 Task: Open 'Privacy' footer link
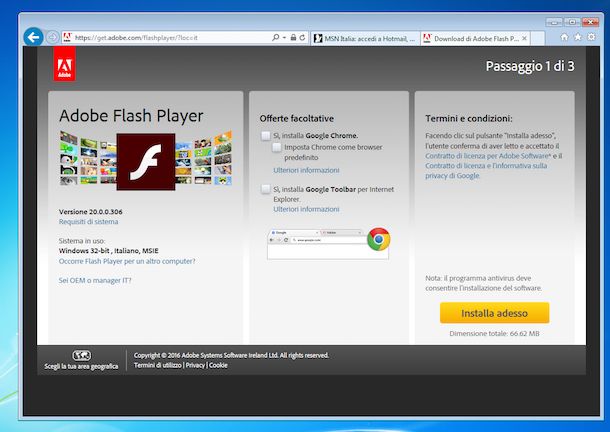coord(195,365)
